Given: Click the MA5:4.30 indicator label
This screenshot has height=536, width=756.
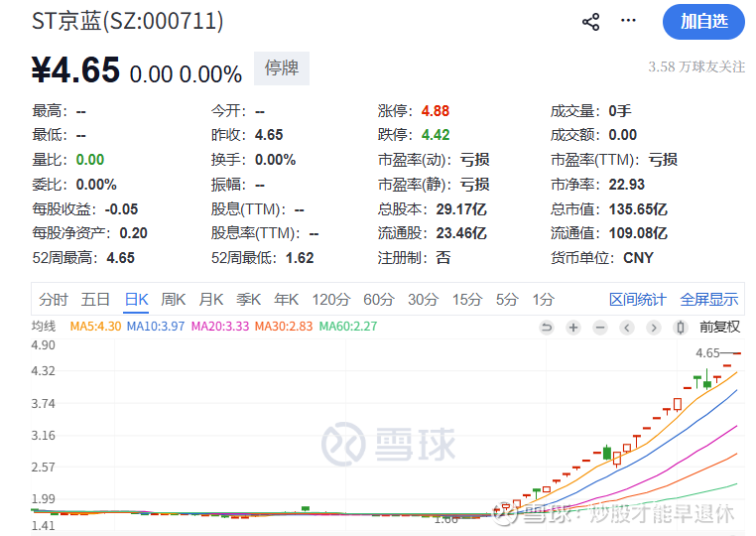Looking at the screenshot, I should click(x=95, y=327).
